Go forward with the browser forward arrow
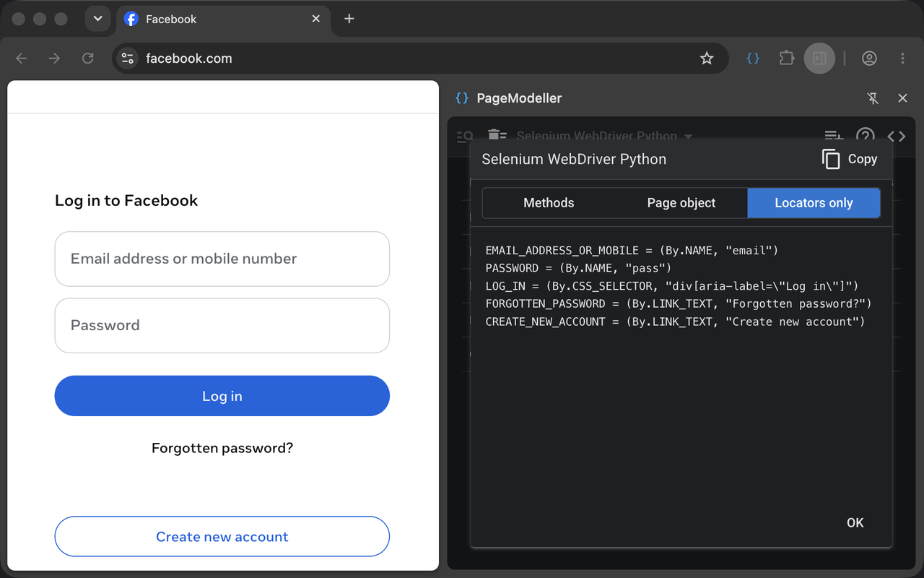Screen dimensions: 924x578 click(55, 59)
